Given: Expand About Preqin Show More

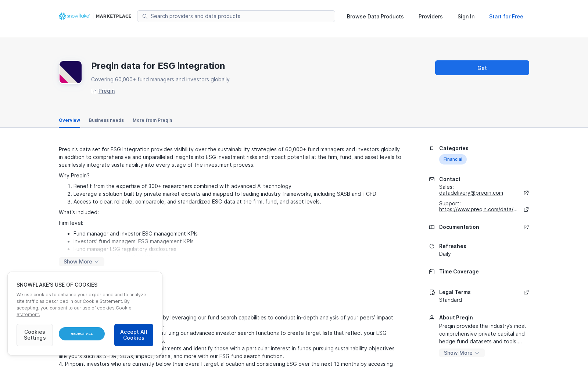Looking at the screenshot, I should pos(462,353).
